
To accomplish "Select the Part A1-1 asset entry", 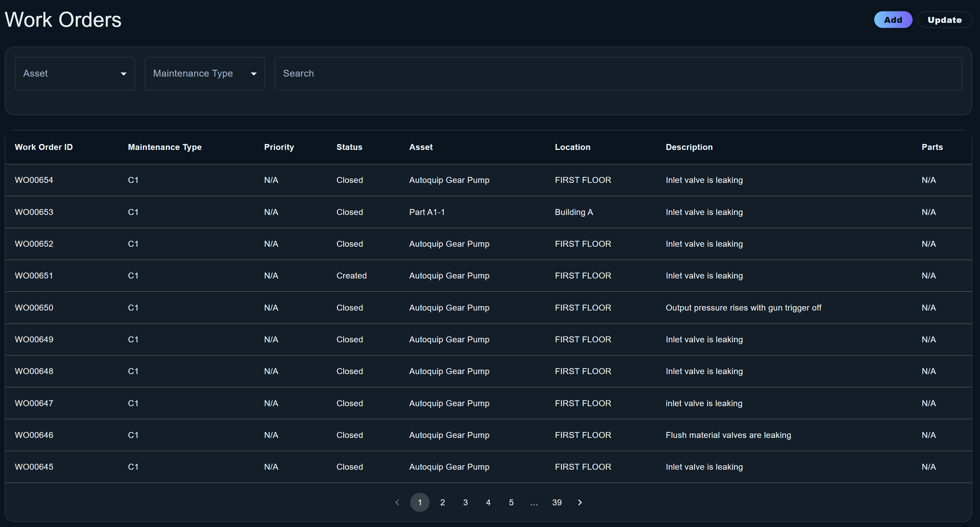I will tap(427, 212).
